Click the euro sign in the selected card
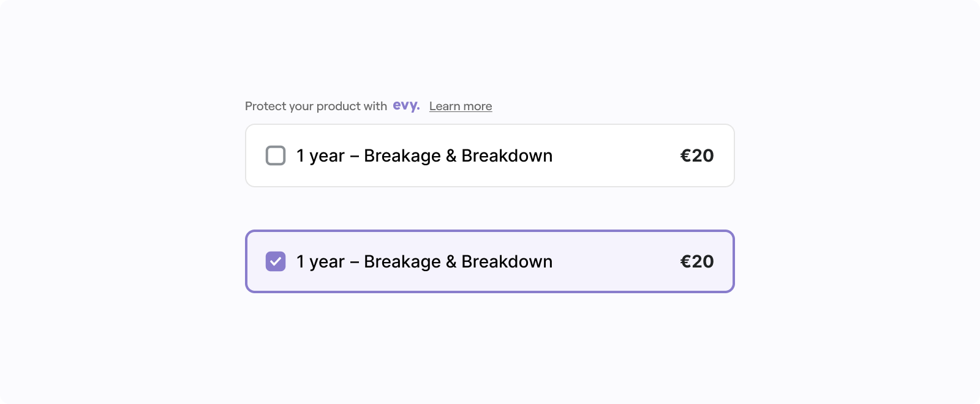The image size is (980, 404). coord(686,261)
